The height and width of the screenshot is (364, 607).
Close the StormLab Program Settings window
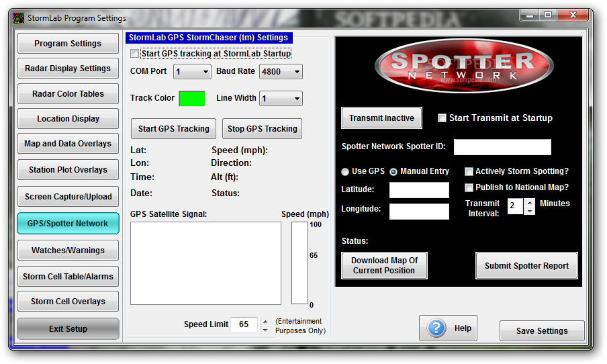point(573,15)
